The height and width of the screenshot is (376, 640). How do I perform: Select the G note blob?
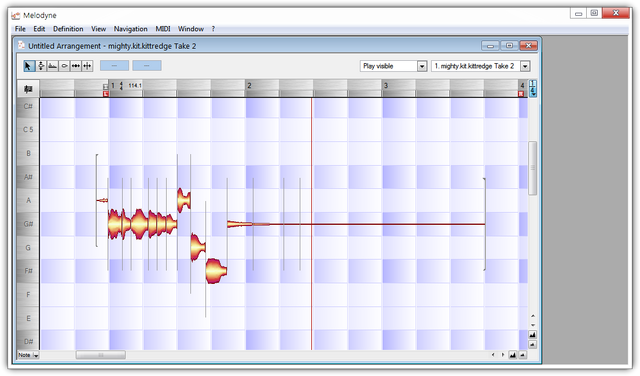[x=198, y=247]
